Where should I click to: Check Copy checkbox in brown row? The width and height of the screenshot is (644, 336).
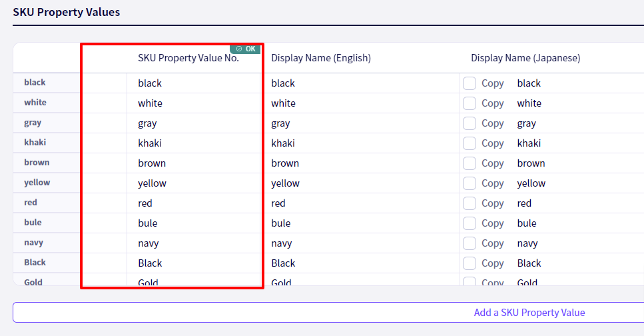click(470, 163)
